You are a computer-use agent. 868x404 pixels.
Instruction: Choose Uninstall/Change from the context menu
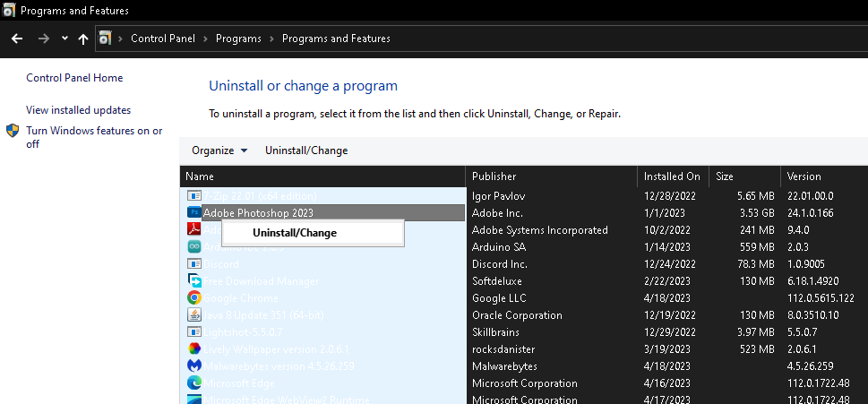[313, 233]
